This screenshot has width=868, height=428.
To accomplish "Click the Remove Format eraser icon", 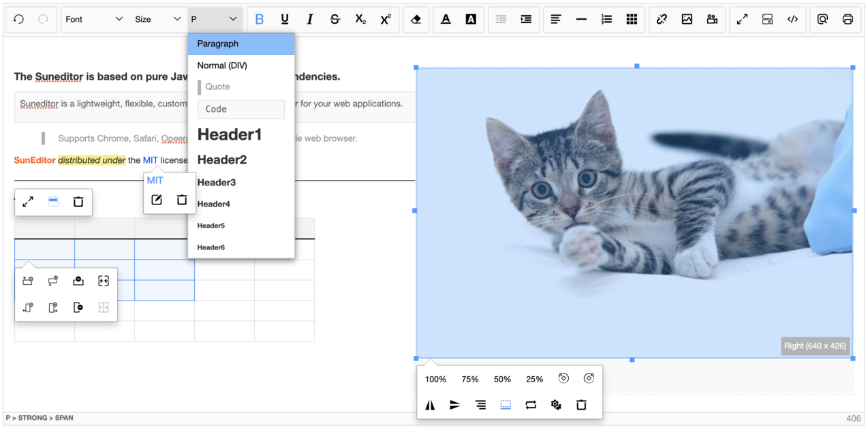I will point(416,19).
